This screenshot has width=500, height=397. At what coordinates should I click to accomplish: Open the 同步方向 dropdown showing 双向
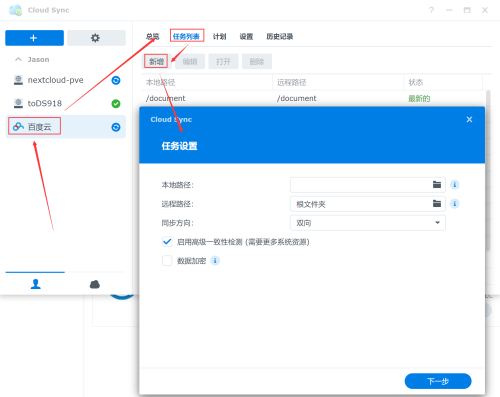[368, 223]
